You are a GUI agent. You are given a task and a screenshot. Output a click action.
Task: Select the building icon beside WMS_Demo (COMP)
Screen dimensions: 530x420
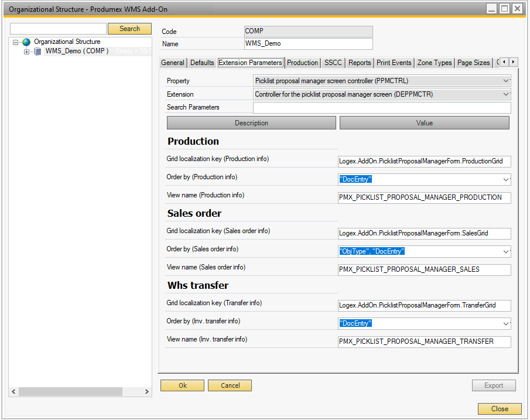point(37,51)
